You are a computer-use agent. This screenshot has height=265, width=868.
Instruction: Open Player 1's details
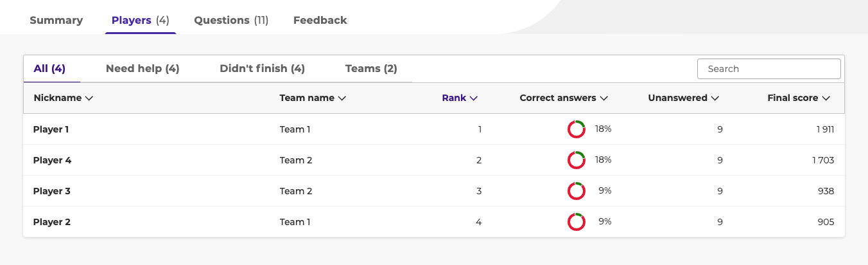51,129
